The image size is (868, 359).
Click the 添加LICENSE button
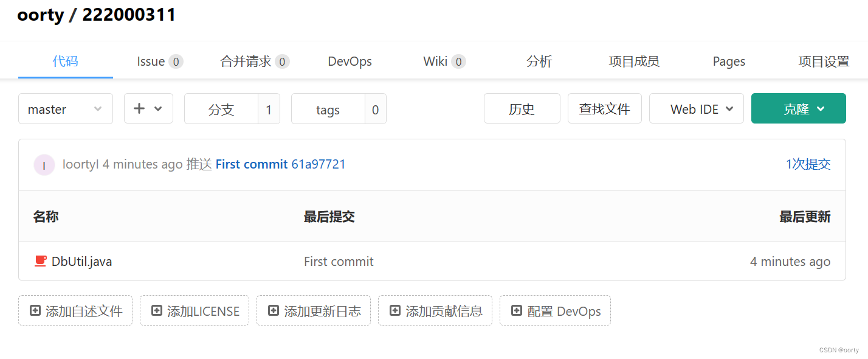pos(195,311)
